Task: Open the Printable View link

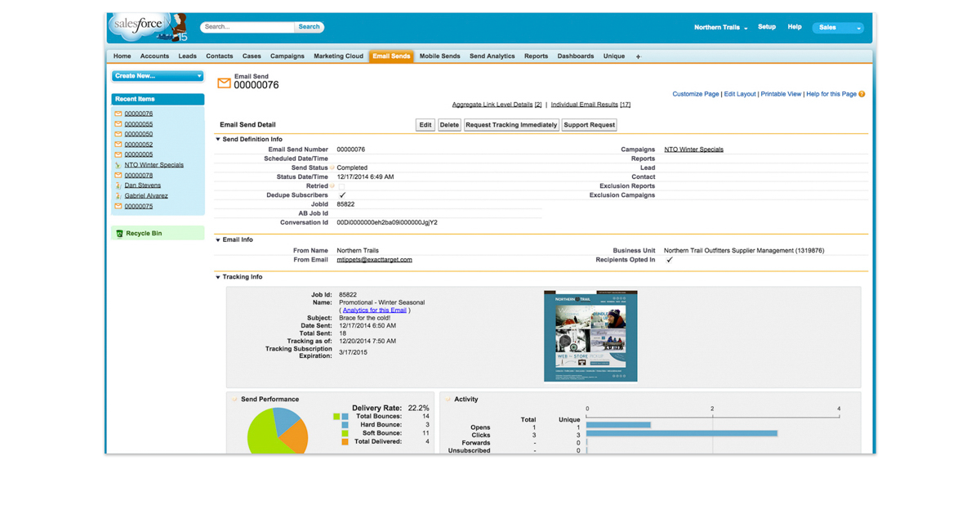Action: (781, 94)
